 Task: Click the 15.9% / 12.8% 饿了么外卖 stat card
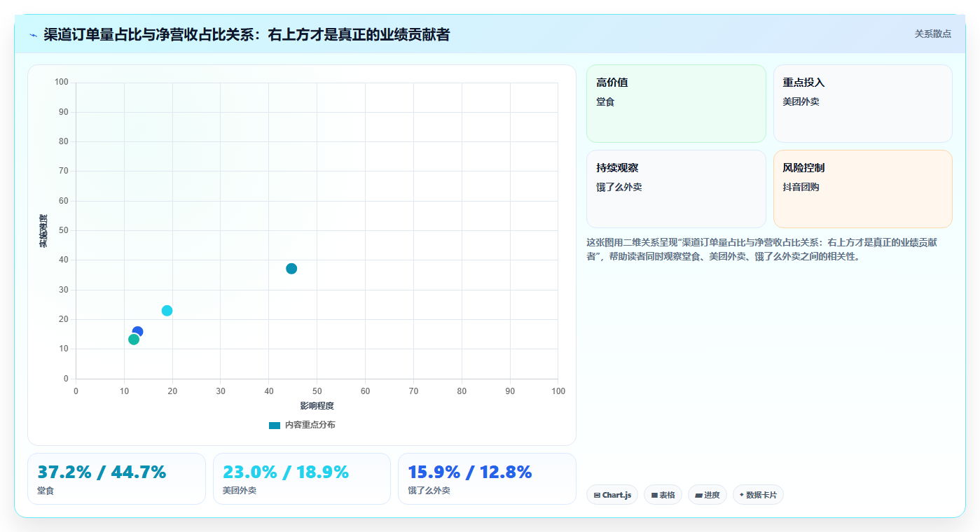[487, 479]
